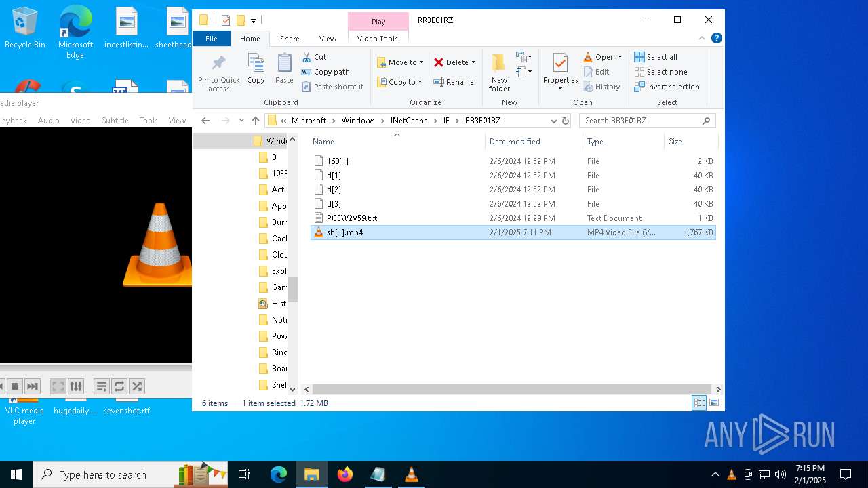This screenshot has height=488, width=868.
Task: Switch to Large icons view
Action: click(713, 403)
